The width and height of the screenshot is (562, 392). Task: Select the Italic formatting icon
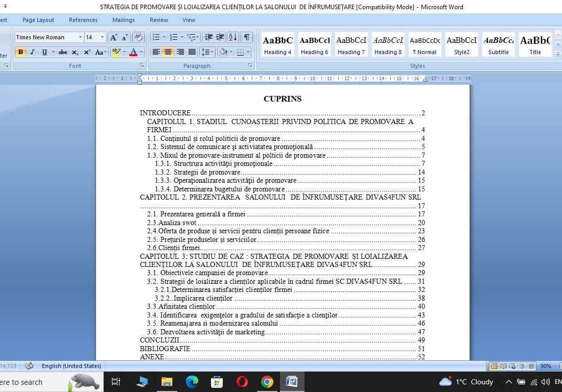pos(32,52)
